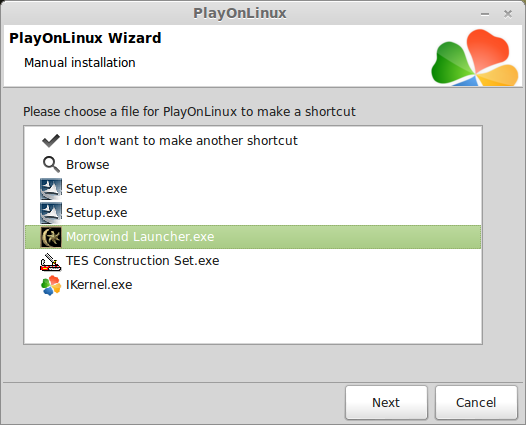Select the Browse list entry text

[x=88, y=165]
